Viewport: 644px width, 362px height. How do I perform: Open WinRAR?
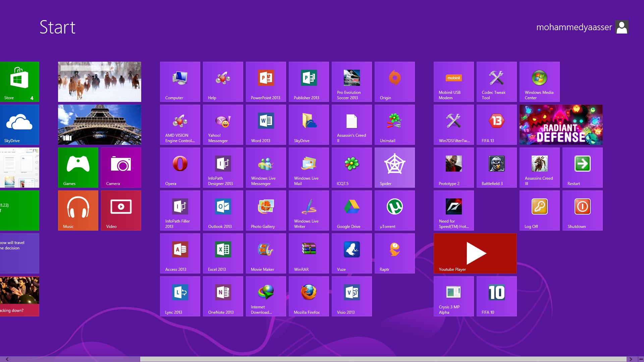pos(309,253)
